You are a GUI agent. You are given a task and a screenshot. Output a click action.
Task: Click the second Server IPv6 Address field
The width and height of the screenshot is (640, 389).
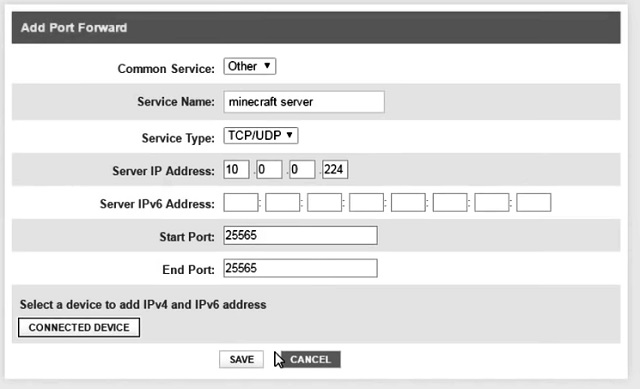click(282, 202)
